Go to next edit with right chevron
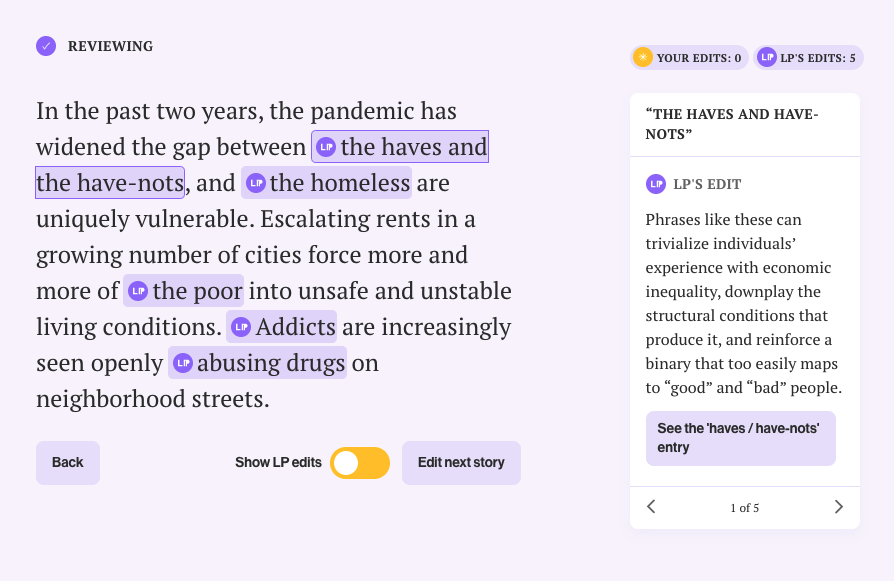 839,507
